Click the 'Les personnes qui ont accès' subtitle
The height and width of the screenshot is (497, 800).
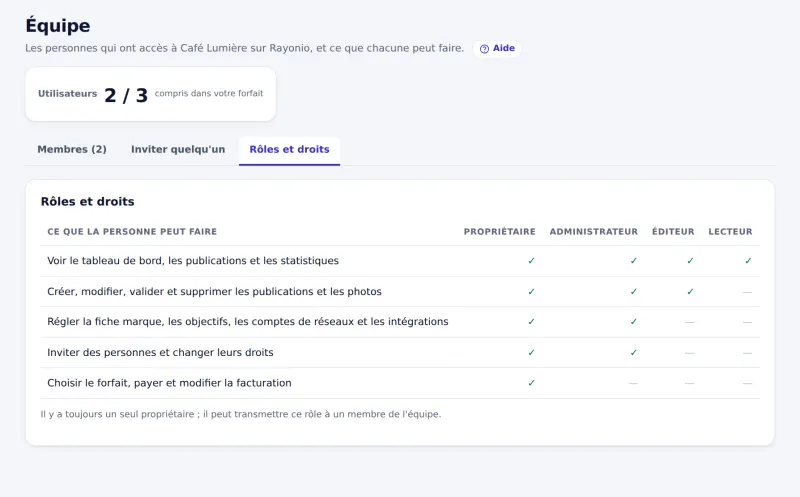(245, 48)
